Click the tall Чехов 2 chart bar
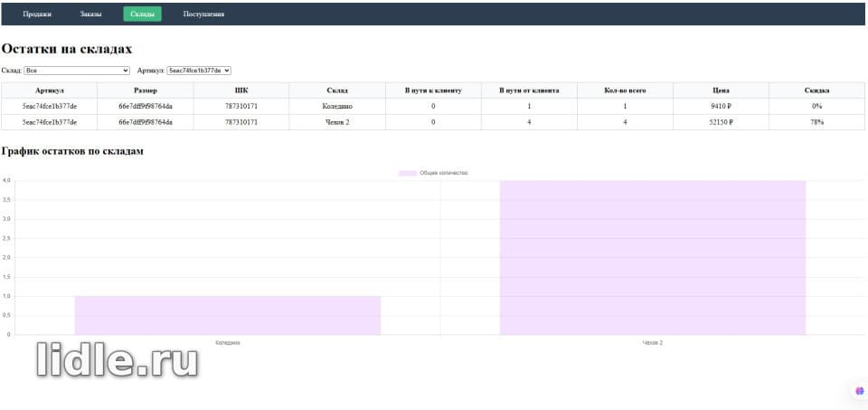 tap(652, 258)
